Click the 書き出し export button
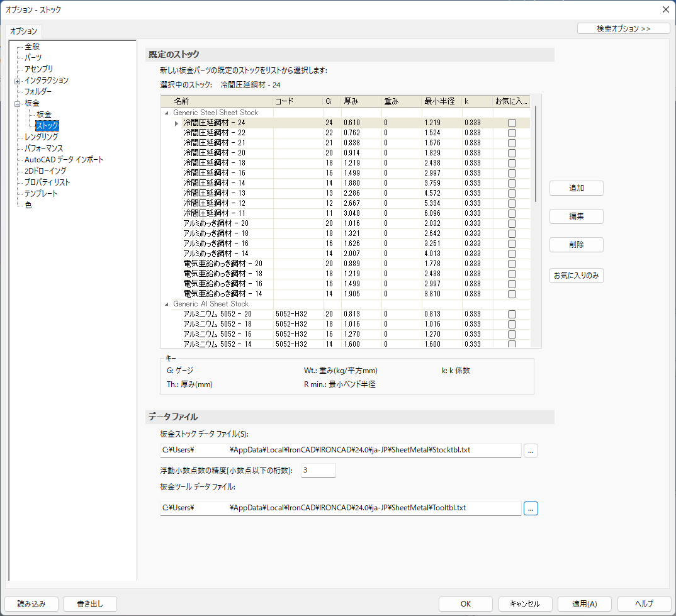 89,603
